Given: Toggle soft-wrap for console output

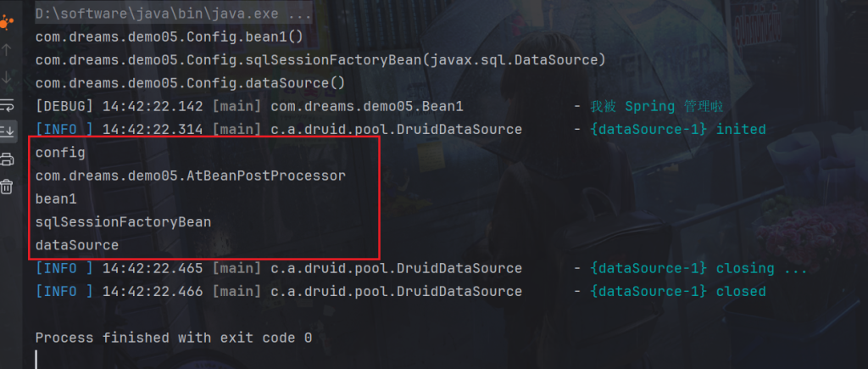Looking at the screenshot, I should (x=8, y=104).
